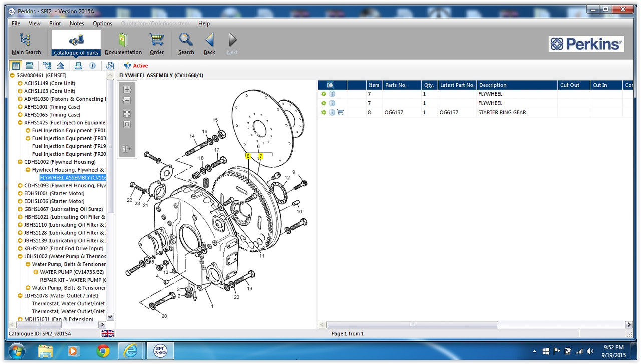Click the greyed-out Next arrow

point(232,44)
